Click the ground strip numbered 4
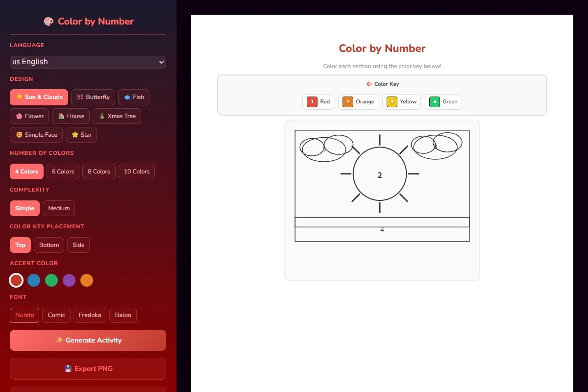The width and height of the screenshot is (588, 392). [x=382, y=229]
